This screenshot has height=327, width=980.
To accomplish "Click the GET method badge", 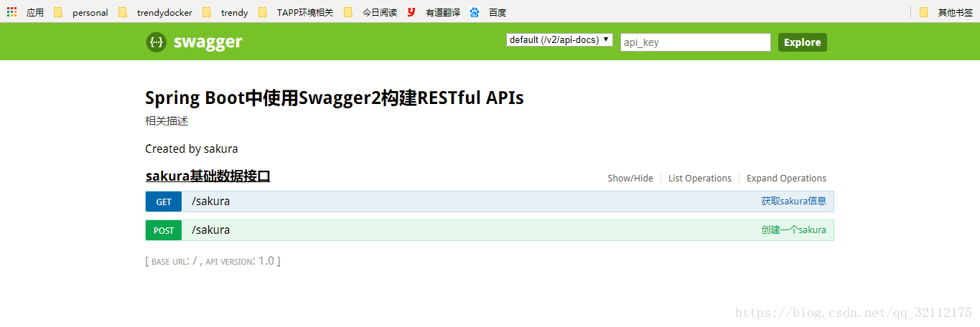I will pos(164,202).
